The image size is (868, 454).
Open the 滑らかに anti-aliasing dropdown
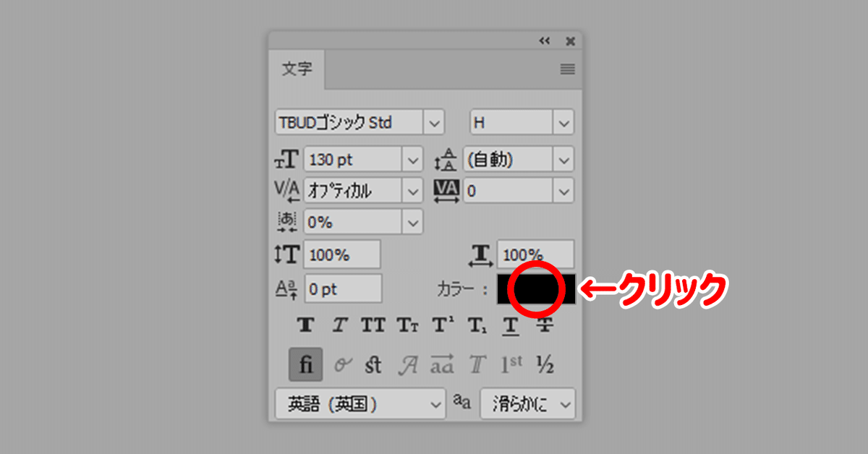(x=527, y=404)
